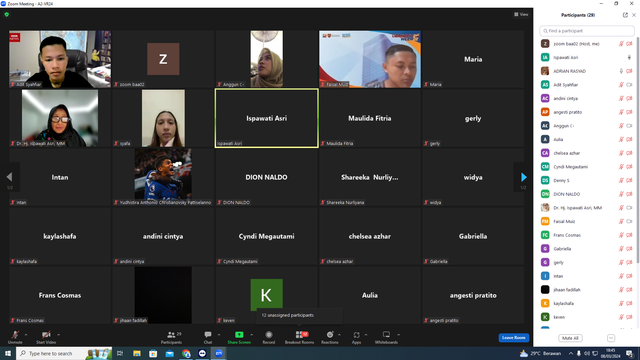The width and height of the screenshot is (640, 360).
Task: Select Adit Syahfiar video tile
Action: tap(60, 59)
